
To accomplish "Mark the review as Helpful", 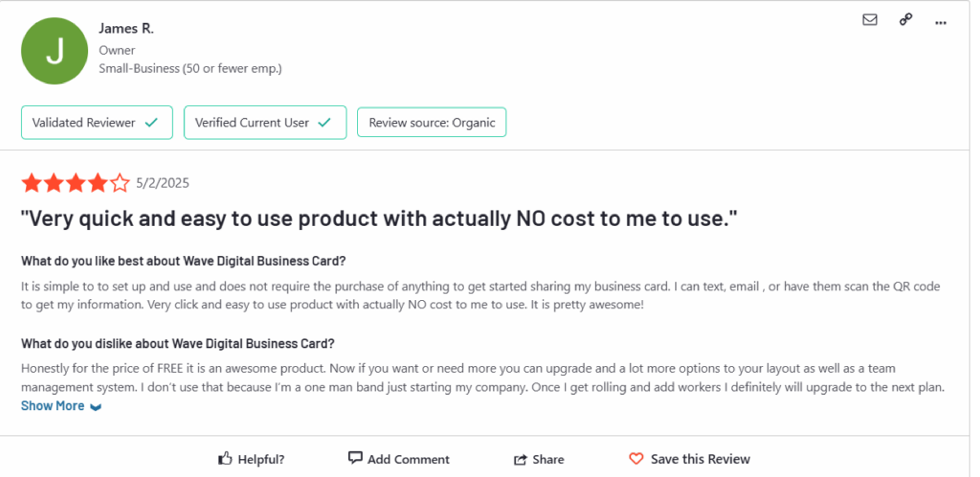I will 261,459.
